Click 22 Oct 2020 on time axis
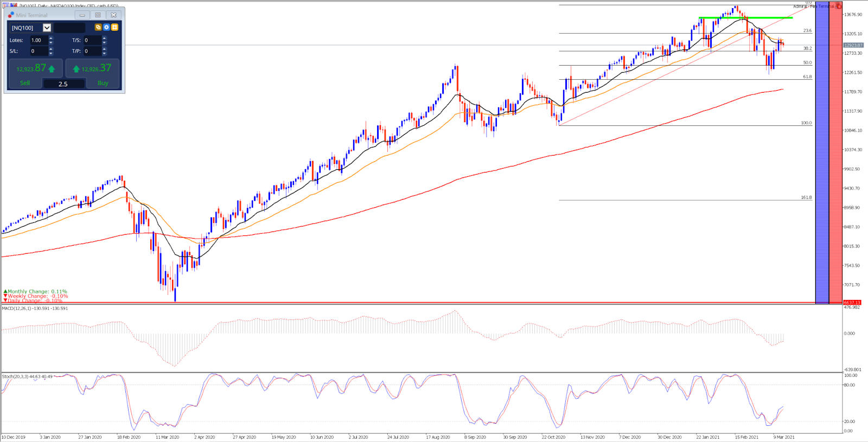The image size is (868, 442). pos(553,437)
